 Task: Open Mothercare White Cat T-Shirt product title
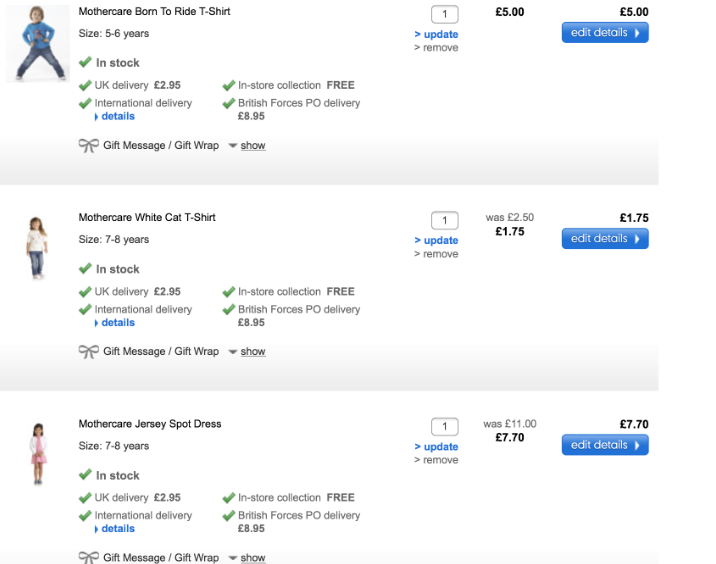point(147,218)
